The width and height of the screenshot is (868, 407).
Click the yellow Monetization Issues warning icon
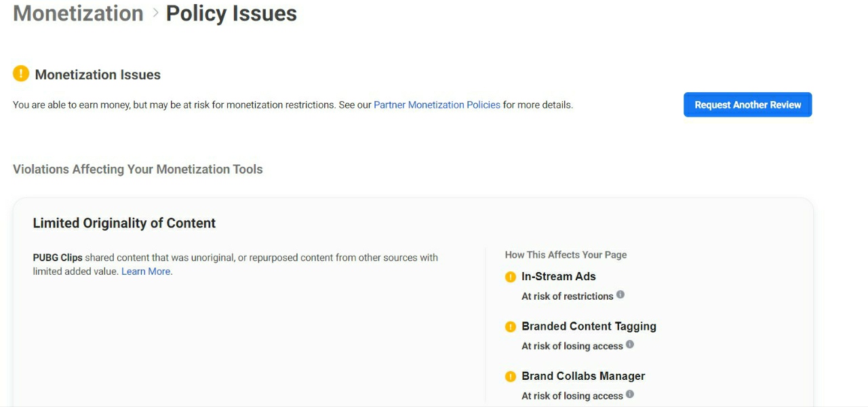21,73
